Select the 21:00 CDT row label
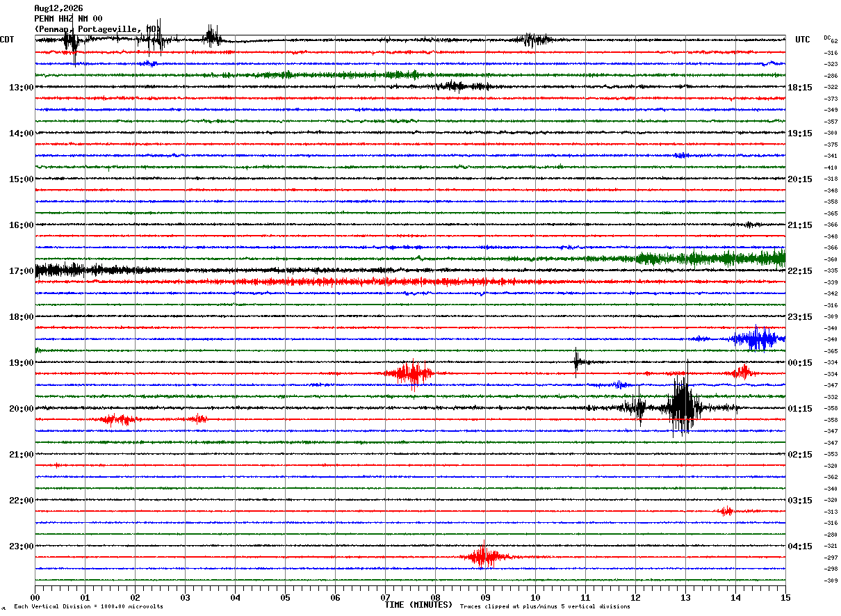841x616 pixels. point(21,455)
